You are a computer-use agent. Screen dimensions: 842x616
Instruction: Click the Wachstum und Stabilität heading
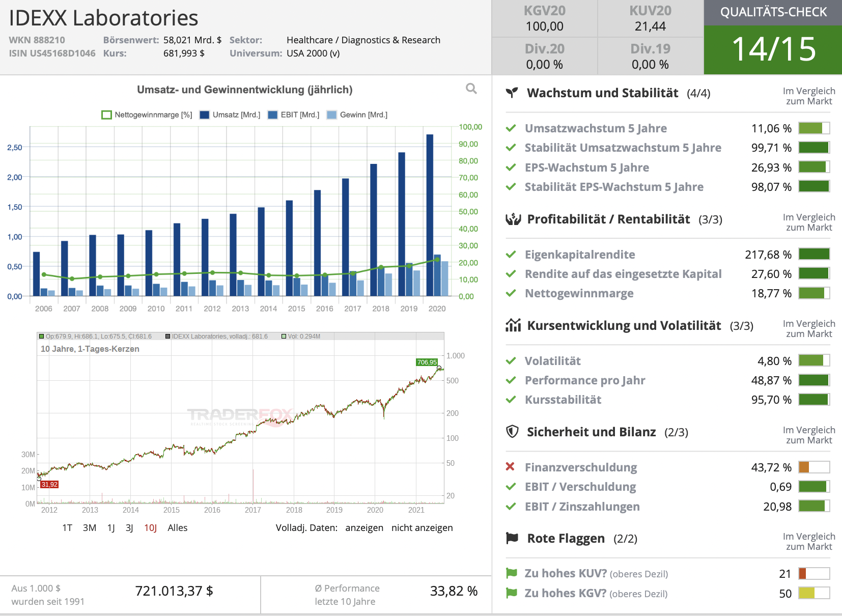pos(603,93)
